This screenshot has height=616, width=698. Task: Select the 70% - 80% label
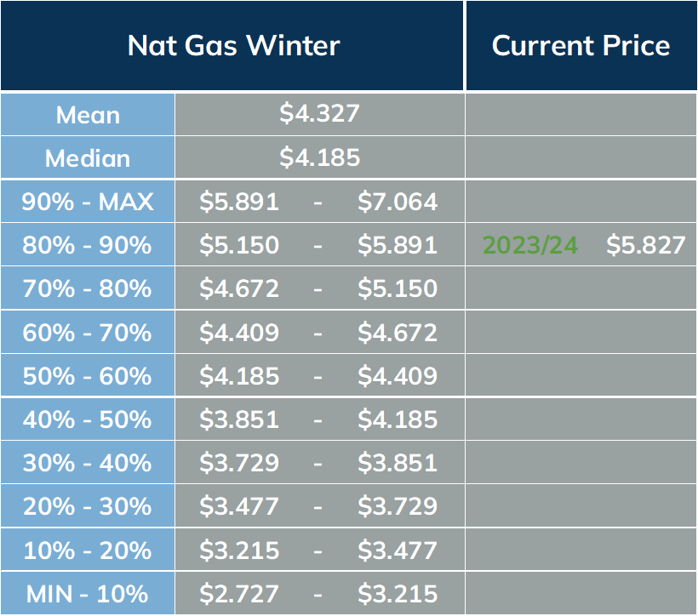click(87, 288)
